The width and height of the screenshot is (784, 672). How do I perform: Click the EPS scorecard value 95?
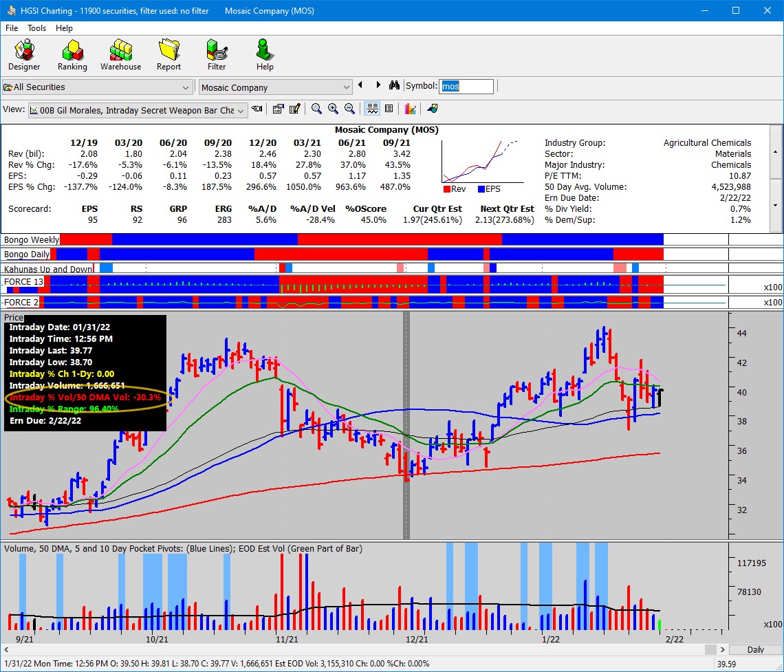(93, 220)
